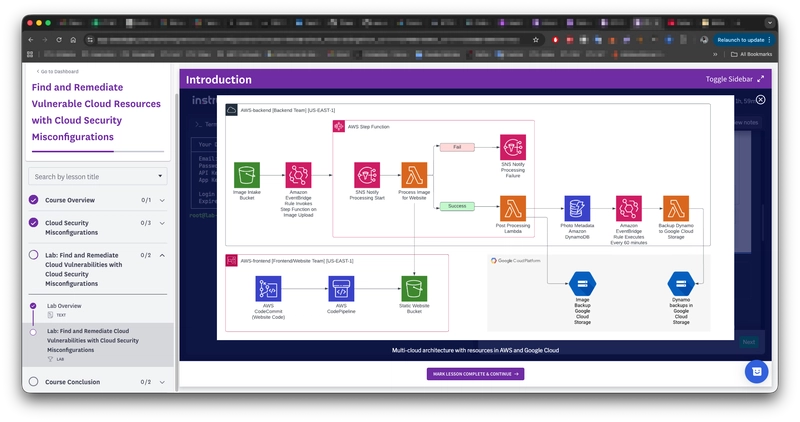Click the Image Intake Bucket icon
The height and width of the screenshot is (422, 800).
pyautogui.click(x=246, y=175)
